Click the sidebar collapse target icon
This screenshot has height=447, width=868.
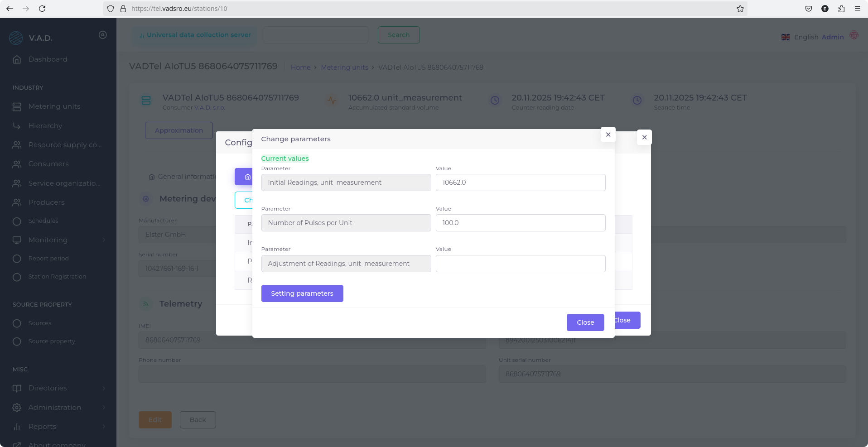103,35
